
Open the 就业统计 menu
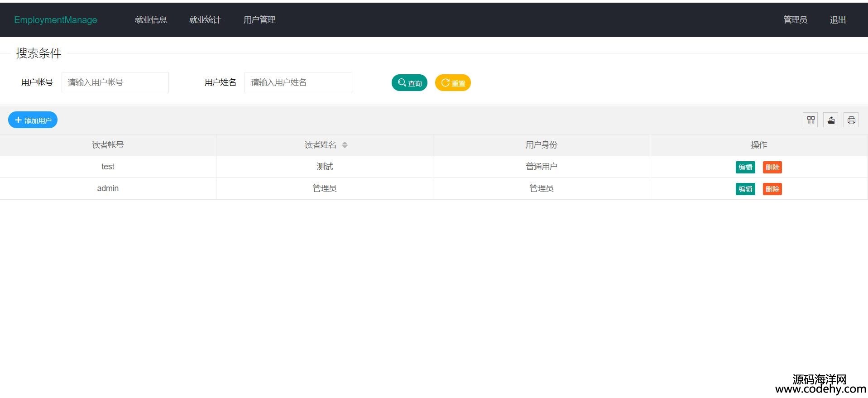pyautogui.click(x=205, y=20)
